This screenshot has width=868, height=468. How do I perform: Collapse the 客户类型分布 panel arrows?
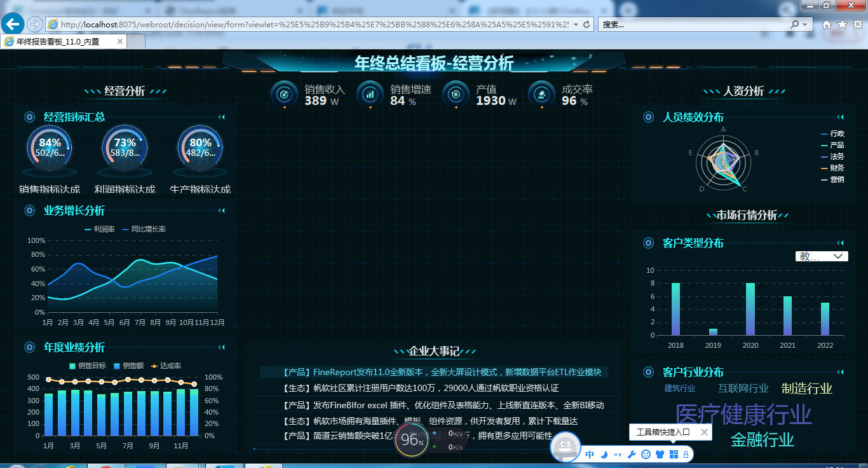(841, 243)
